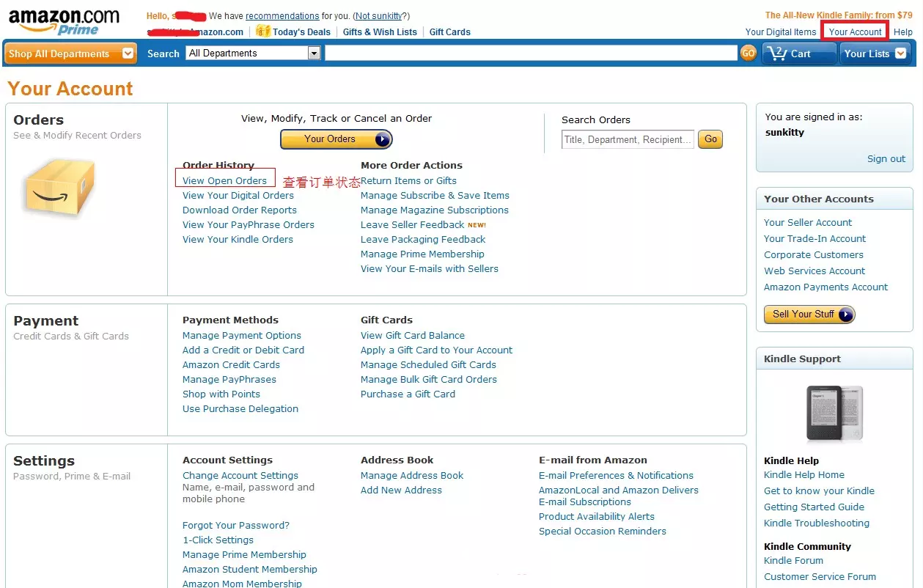This screenshot has width=923, height=588.
Task: Click the Kindle device image
Action: [835, 414]
